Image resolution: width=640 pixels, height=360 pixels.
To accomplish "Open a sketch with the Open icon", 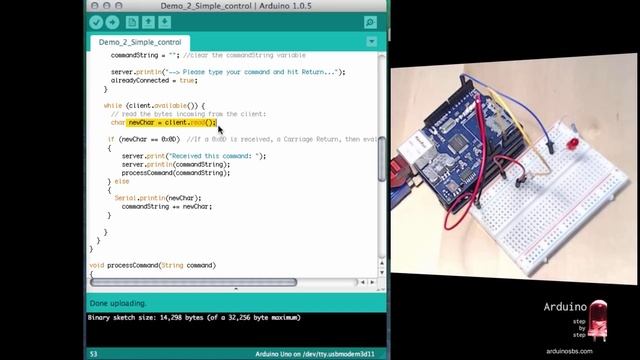I will pos(148,22).
